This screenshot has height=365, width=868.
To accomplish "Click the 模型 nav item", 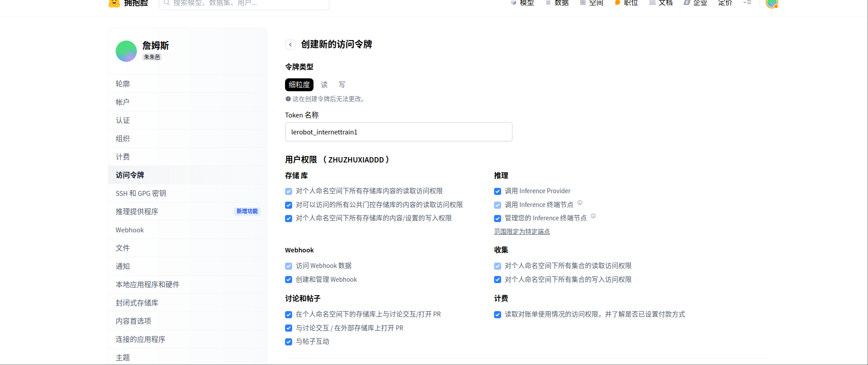I will [x=522, y=3].
